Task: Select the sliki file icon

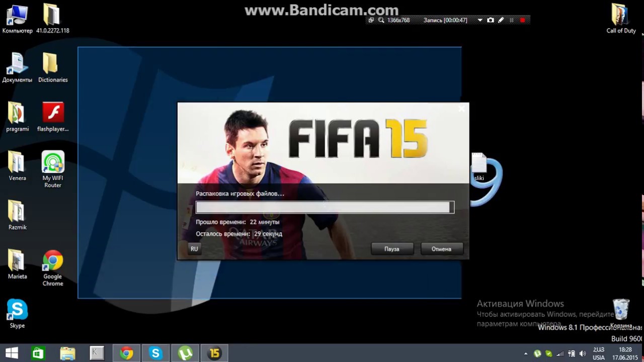Action: 479,167
